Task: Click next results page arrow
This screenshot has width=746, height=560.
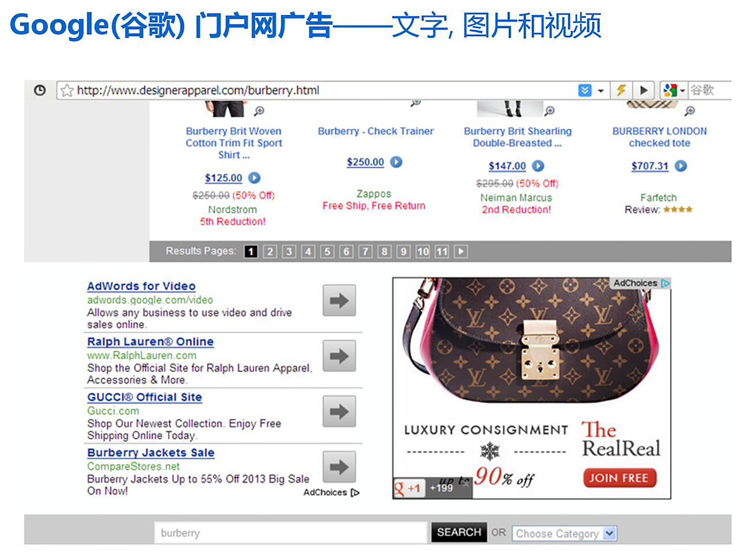Action: pyautogui.click(x=461, y=251)
